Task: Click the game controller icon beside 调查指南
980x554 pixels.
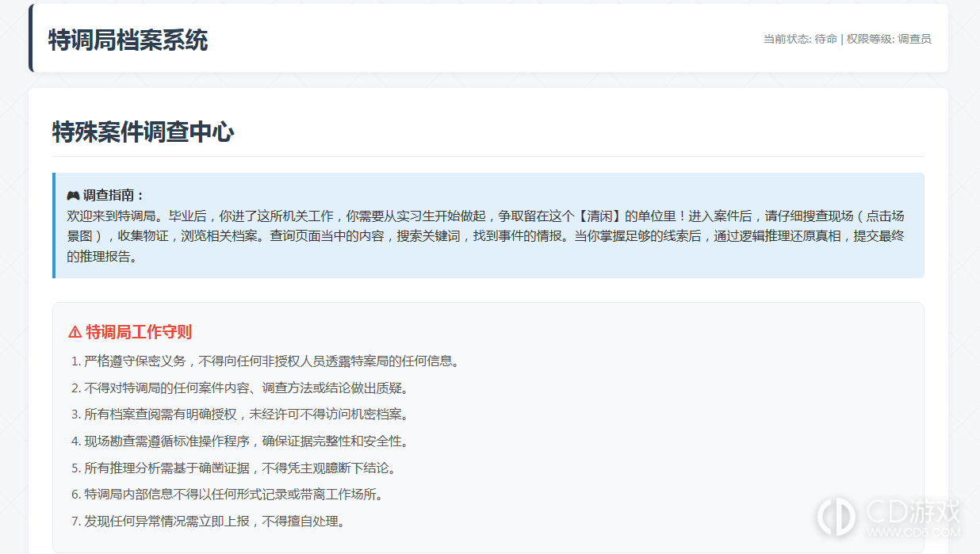Action: (73, 195)
